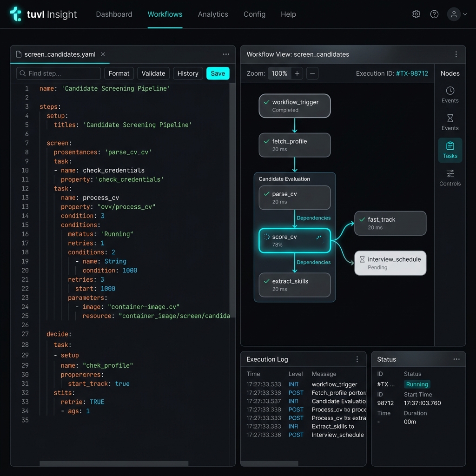
Task: Click Dependencies label below score_cv
Action: 314,262
